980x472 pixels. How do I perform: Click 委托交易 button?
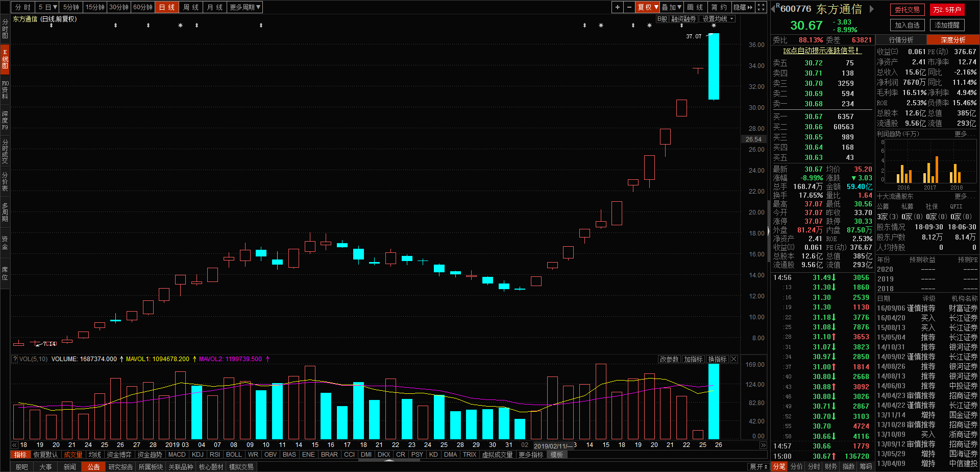907,10
